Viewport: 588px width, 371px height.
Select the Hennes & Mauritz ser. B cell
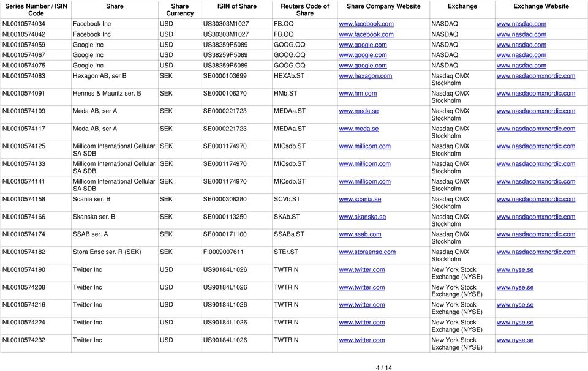[107, 94]
